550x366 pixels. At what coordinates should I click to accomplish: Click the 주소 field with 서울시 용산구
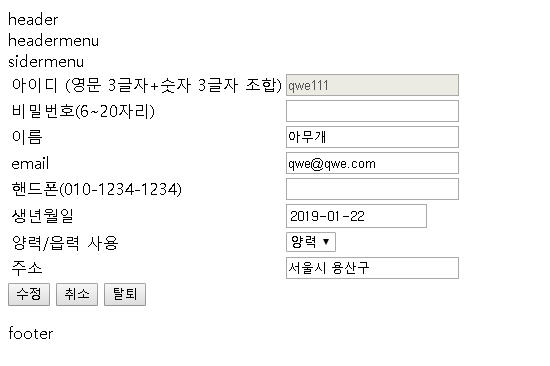(x=372, y=268)
